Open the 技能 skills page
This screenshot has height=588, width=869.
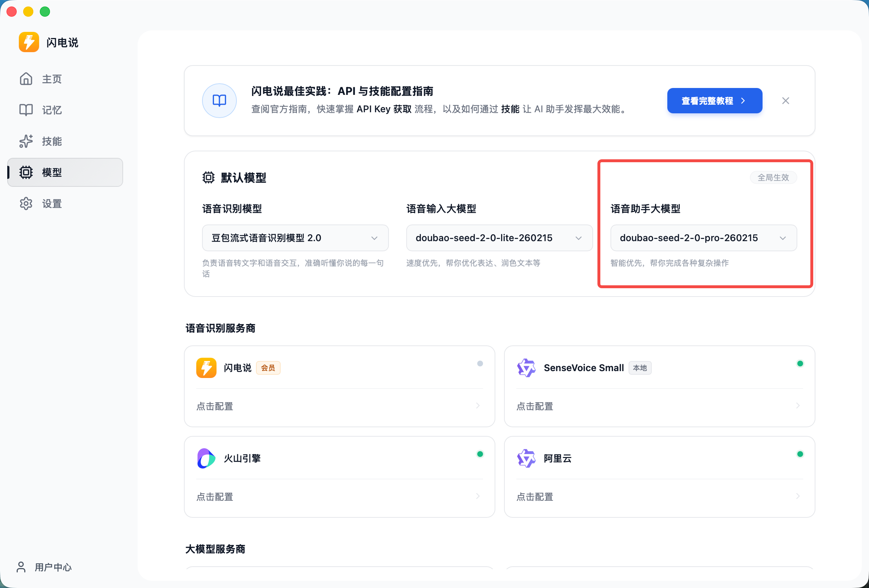(x=65, y=141)
